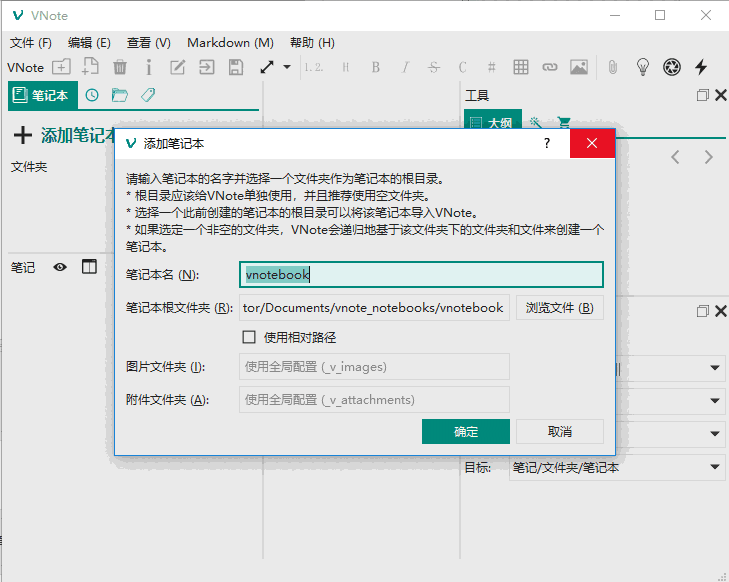
Task: Open the dropdown directly above 目标 row
Action: pos(715,434)
